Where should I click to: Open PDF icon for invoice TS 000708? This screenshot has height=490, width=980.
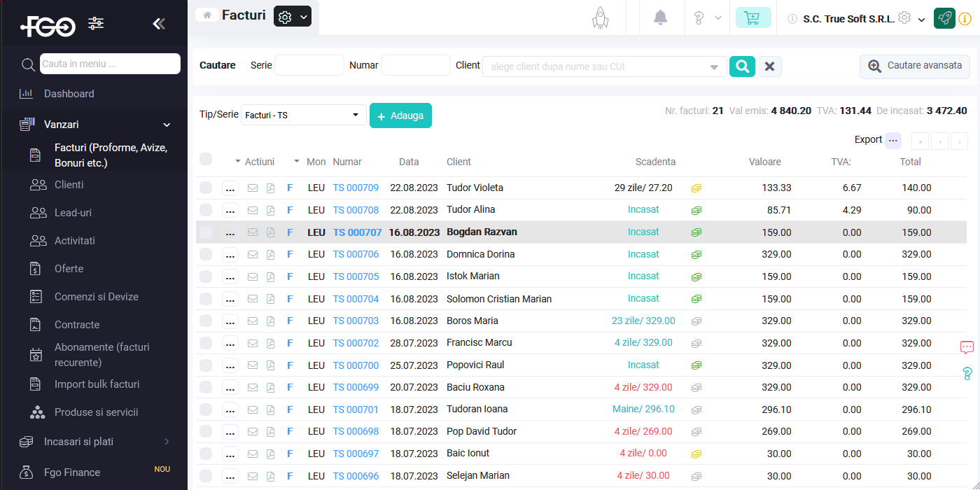(271, 210)
